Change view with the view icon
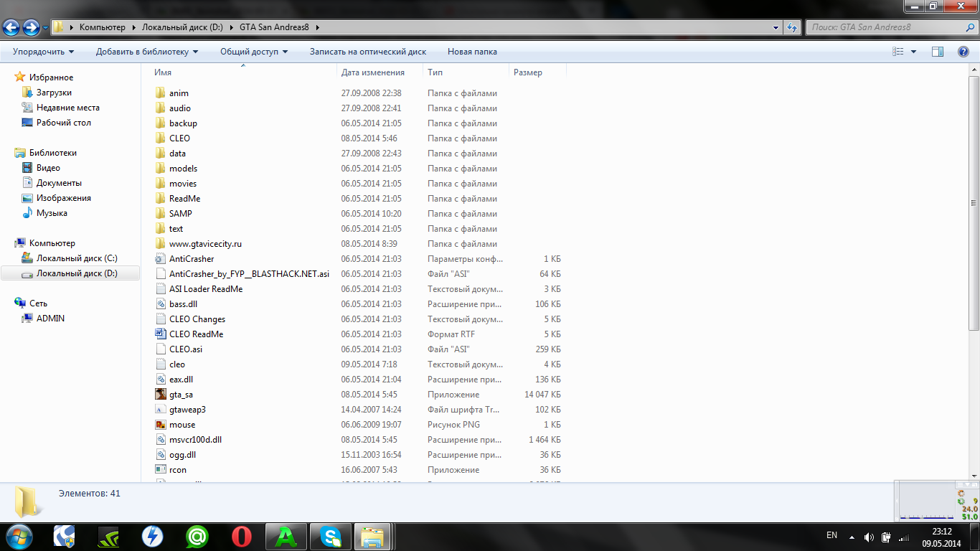This screenshot has height=551, width=980. pyautogui.click(x=897, y=52)
